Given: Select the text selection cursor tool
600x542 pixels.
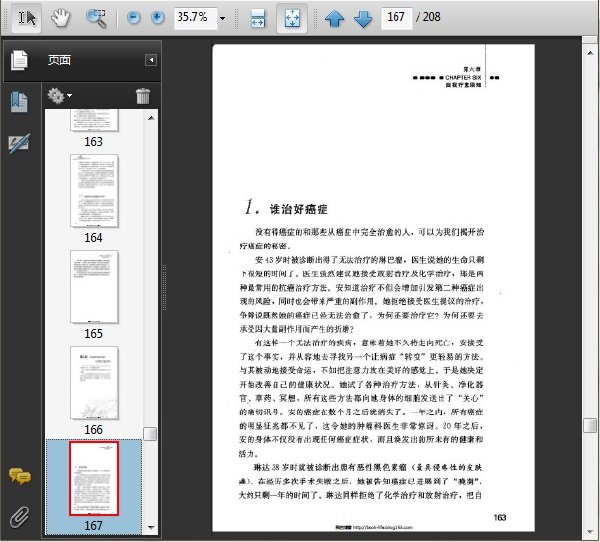Looking at the screenshot, I should pos(26,17).
